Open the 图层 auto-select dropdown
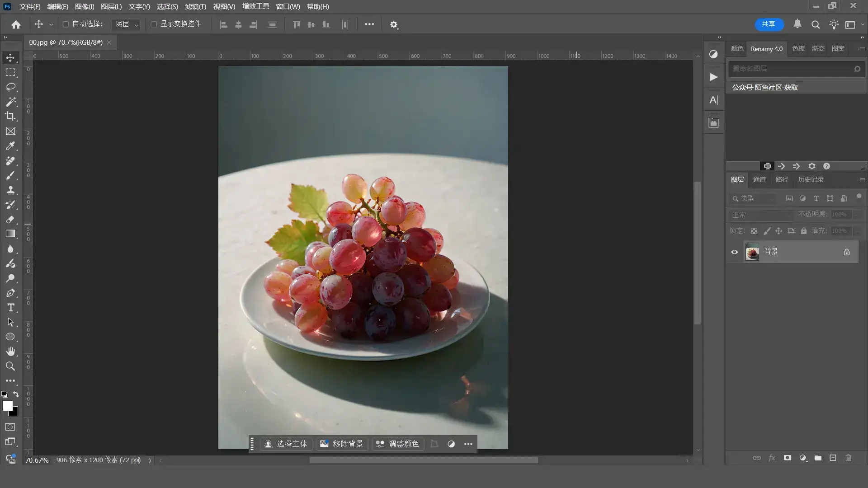The height and width of the screenshot is (488, 868). point(126,24)
